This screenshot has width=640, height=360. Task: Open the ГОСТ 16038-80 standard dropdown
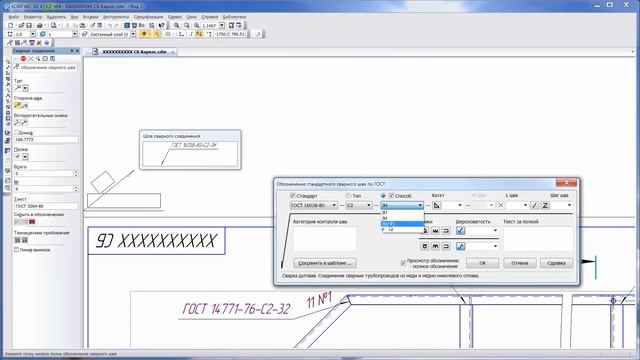(x=334, y=205)
